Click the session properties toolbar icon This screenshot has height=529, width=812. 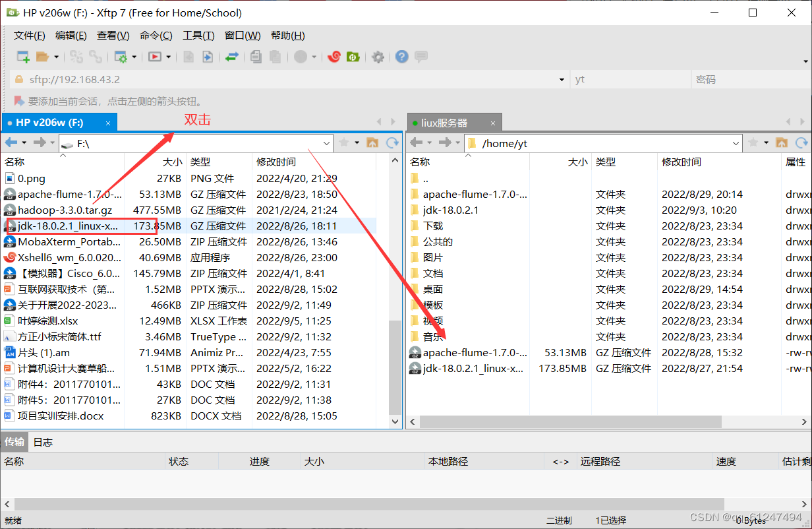coord(121,57)
